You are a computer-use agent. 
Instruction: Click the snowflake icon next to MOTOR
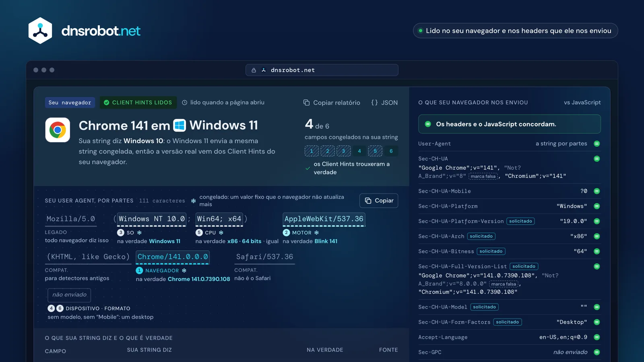pos(316,232)
